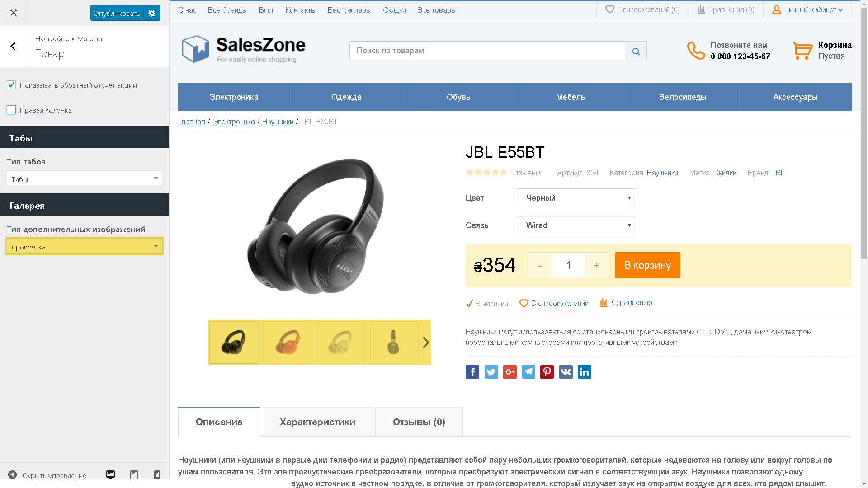Click the search magnifier icon
868x488 pixels.
tap(636, 51)
